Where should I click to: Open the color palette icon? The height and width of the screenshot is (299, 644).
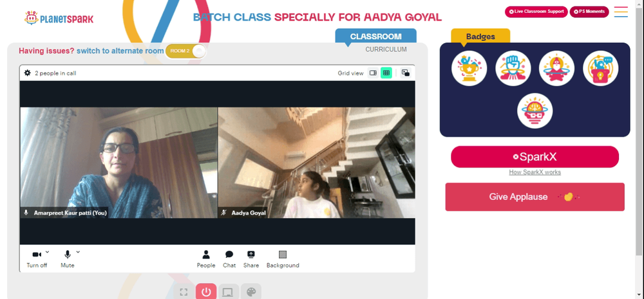coord(251,292)
